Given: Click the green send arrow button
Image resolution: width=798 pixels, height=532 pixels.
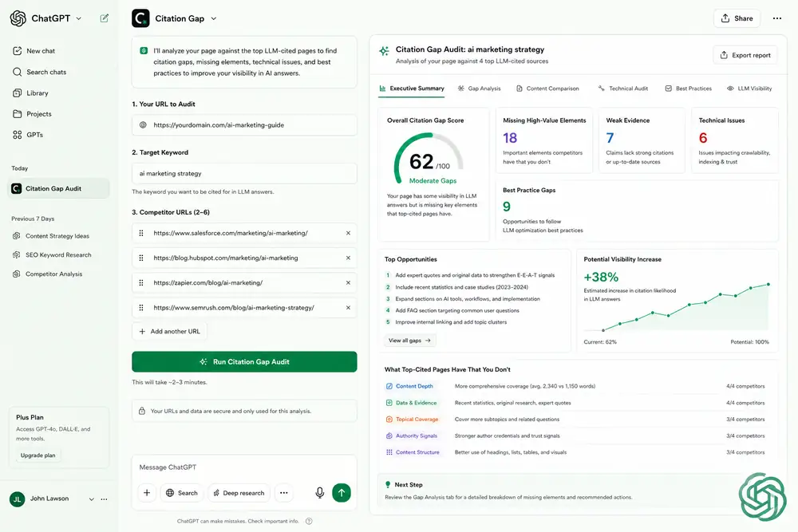Looking at the screenshot, I should [x=342, y=492].
